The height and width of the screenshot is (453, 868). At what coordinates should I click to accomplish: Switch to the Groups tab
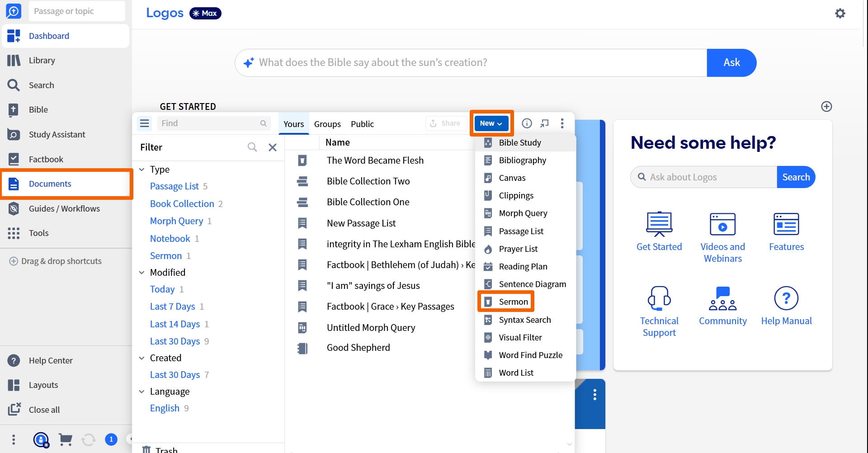[327, 124]
